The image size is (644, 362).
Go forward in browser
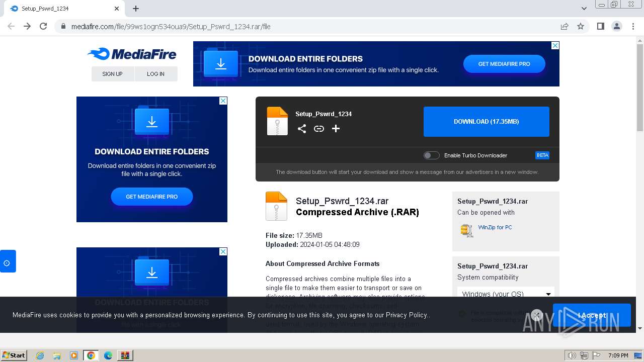point(27,26)
